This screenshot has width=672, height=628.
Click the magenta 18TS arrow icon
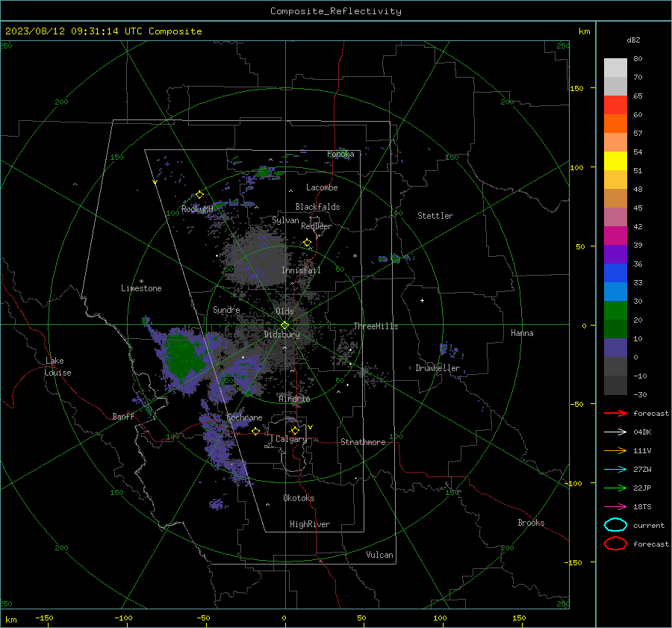(x=615, y=507)
